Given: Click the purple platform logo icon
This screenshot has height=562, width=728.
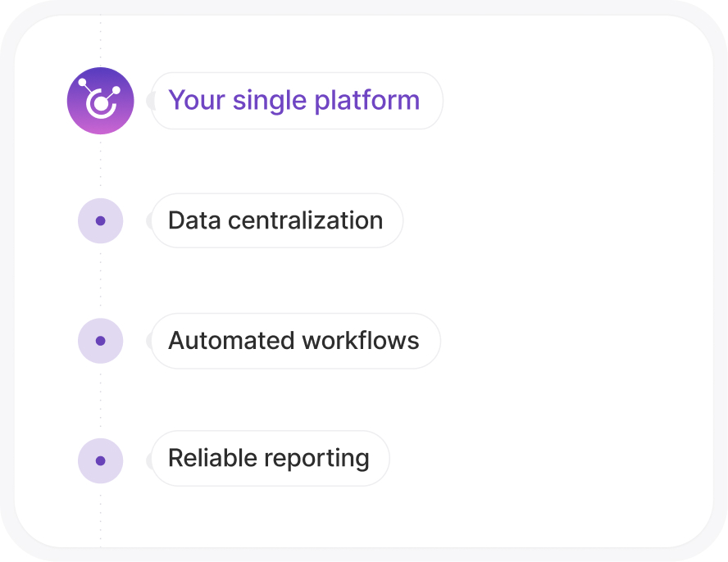Looking at the screenshot, I should click(x=100, y=101).
